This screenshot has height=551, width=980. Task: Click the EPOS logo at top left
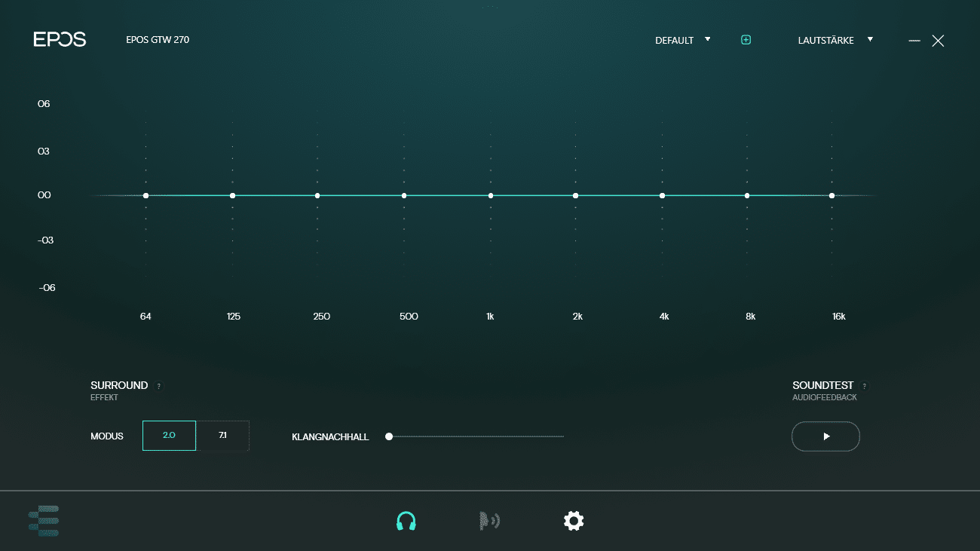pyautogui.click(x=60, y=40)
